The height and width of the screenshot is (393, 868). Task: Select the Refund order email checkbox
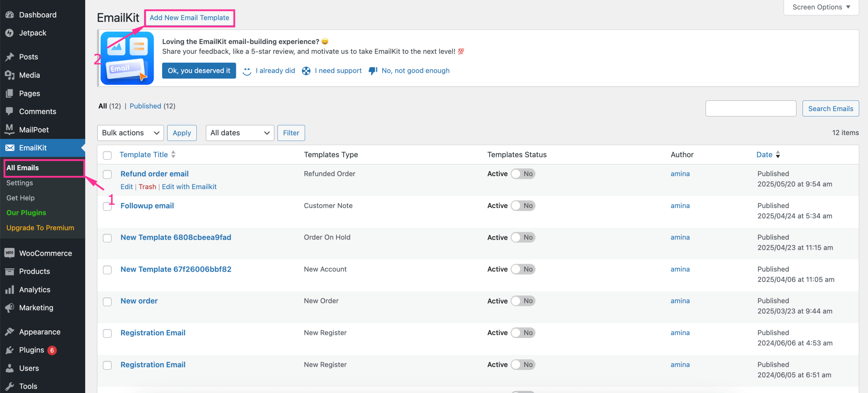(x=107, y=174)
